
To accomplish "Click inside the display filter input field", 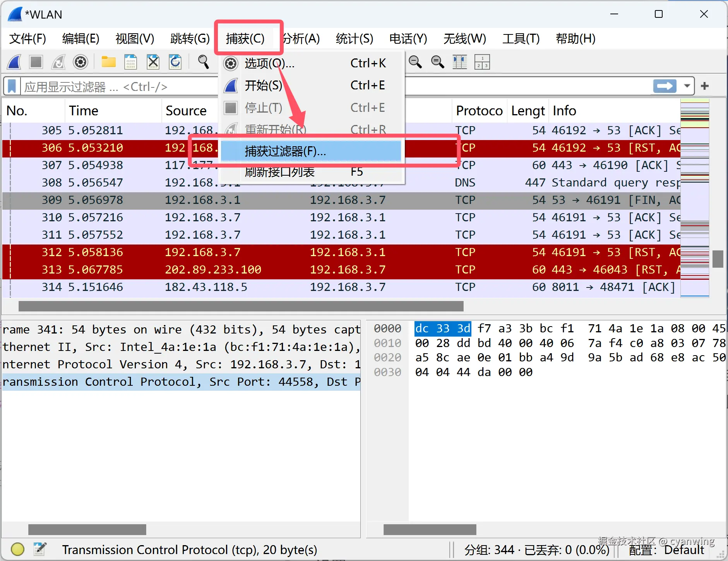I will (x=120, y=86).
